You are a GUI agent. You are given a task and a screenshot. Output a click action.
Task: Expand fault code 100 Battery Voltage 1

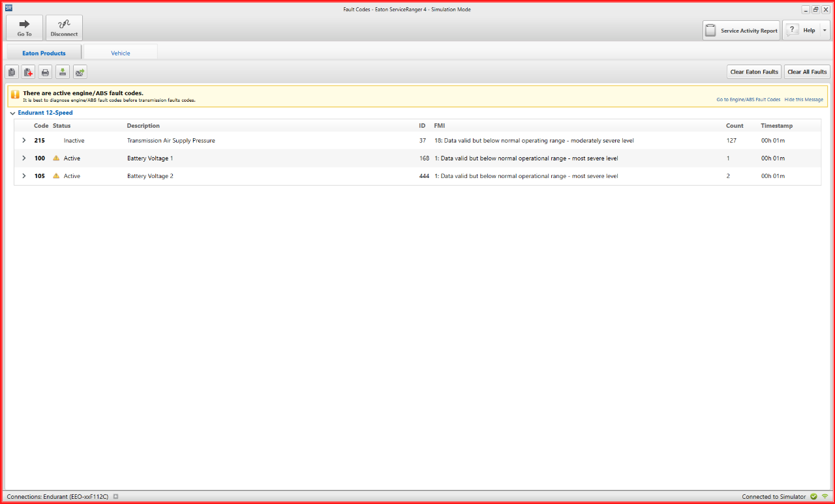pos(24,158)
